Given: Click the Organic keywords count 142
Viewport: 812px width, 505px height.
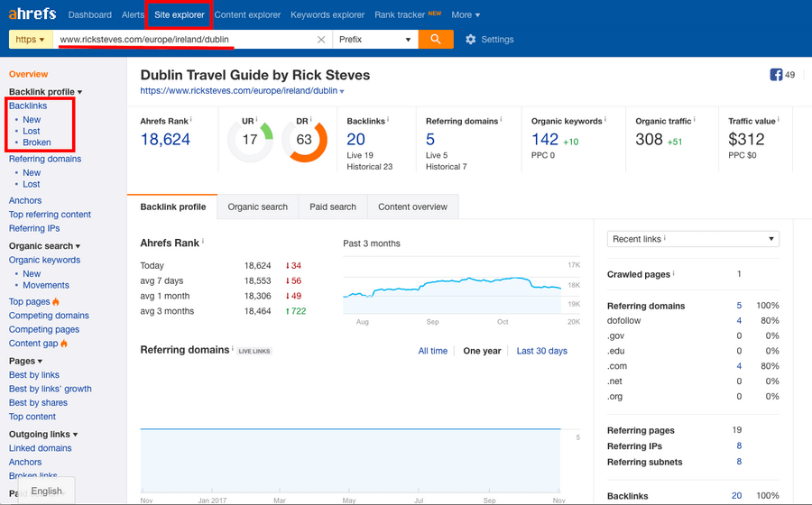Looking at the screenshot, I should 545,139.
